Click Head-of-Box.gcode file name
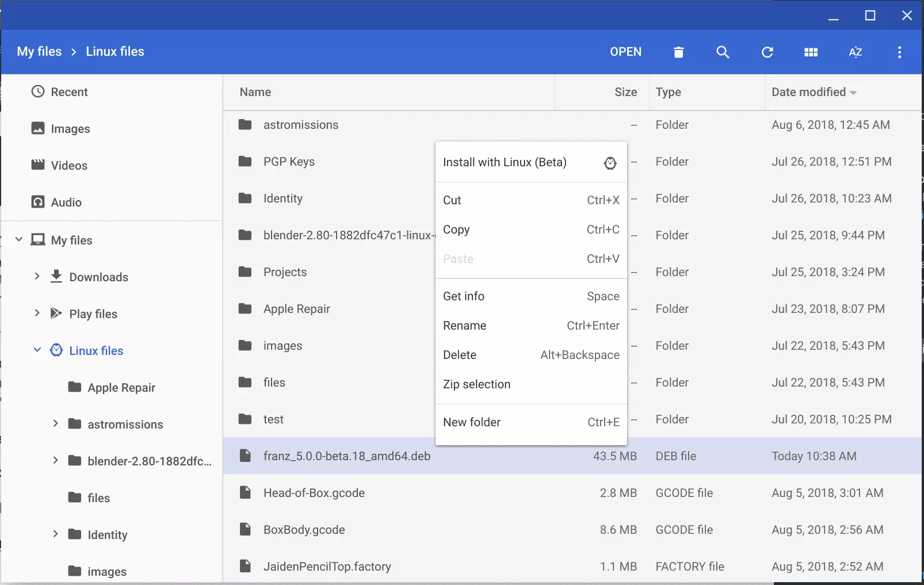The image size is (924, 585). (x=314, y=493)
